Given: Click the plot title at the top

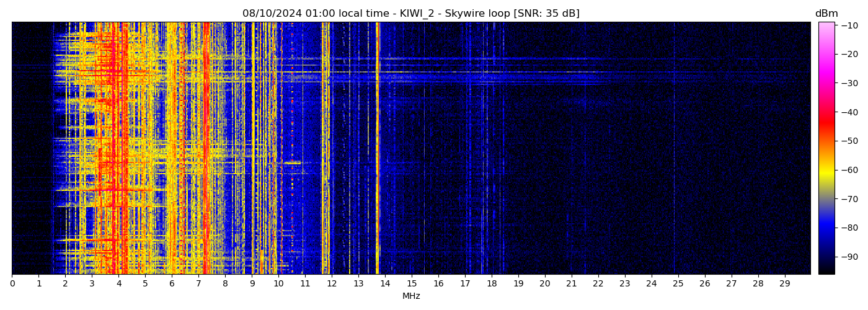Looking at the screenshot, I should pyautogui.click(x=410, y=14).
